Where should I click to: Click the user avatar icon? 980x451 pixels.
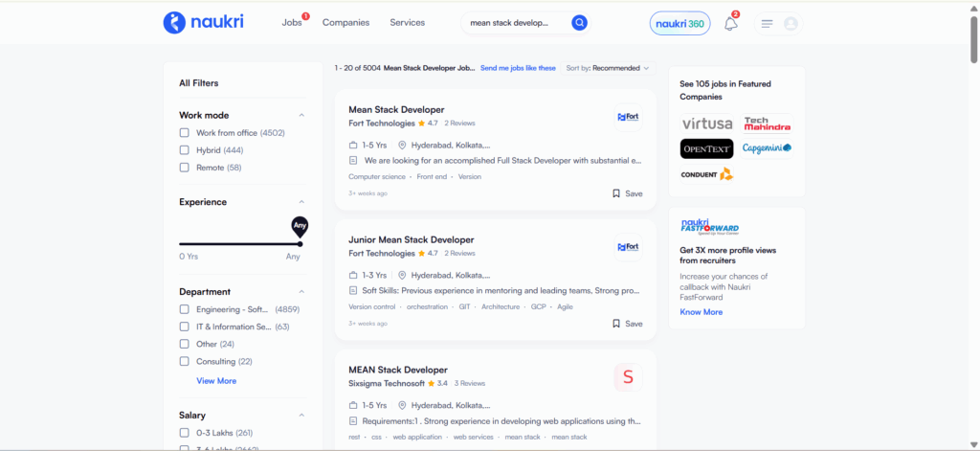[791, 24]
